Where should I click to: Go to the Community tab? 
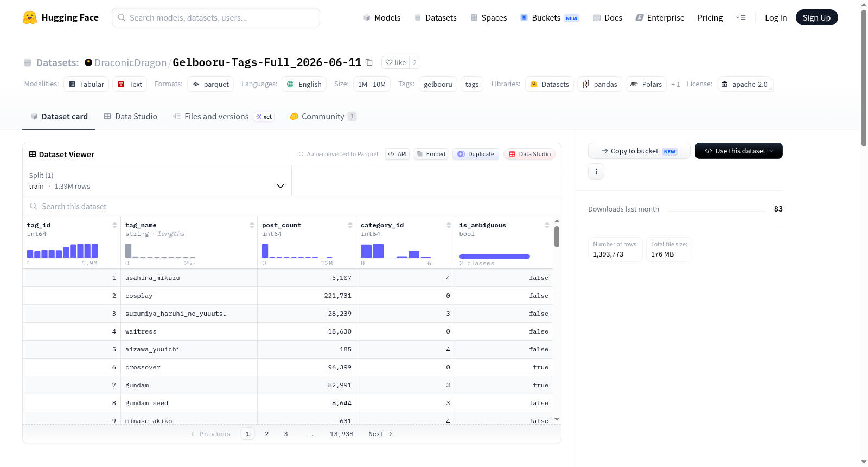[x=323, y=117]
